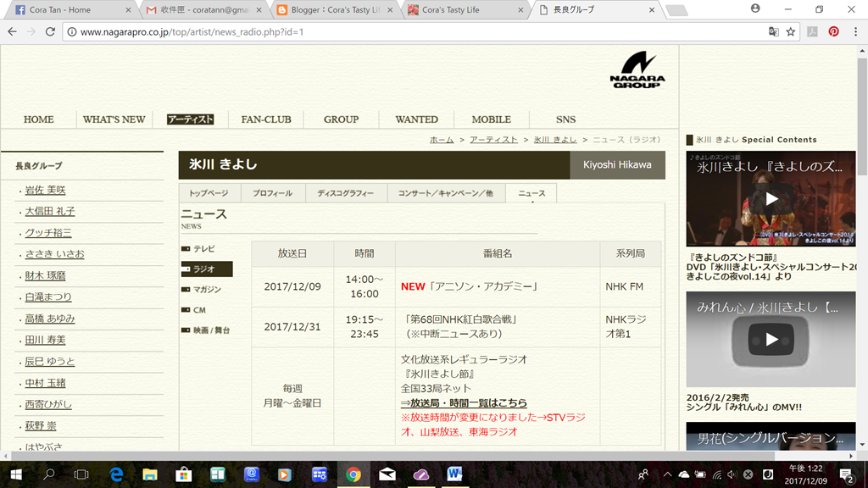Image resolution: width=868 pixels, height=488 pixels.
Task: Open the Windows Start menu
Action: 16,474
